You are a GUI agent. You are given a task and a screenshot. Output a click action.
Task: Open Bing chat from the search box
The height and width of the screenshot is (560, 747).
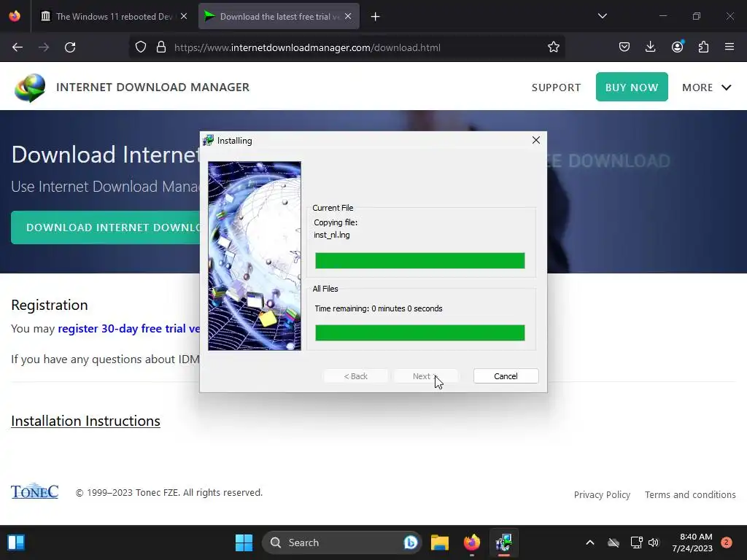(x=410, y=542)
